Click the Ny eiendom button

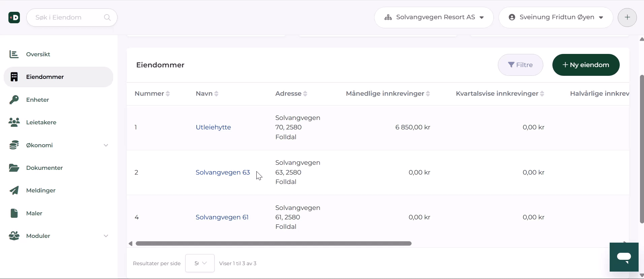click(x=586, y=65)
